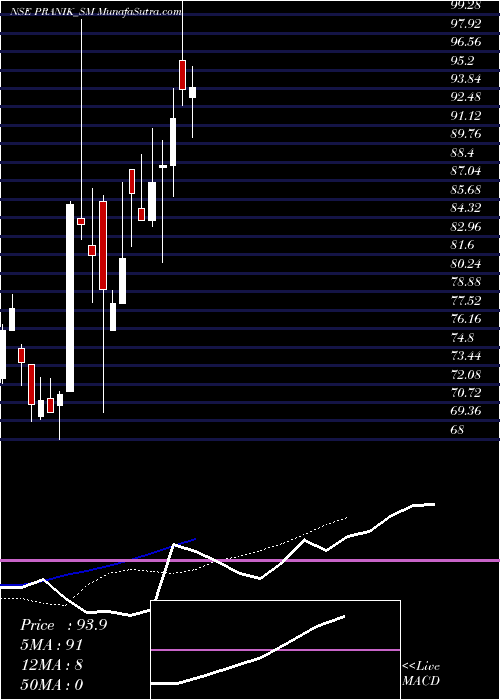Image resolution: width=500 pixels, height=700 pixels.
Task: Click the 82.96 price axis label
Action: coord(466,227)
